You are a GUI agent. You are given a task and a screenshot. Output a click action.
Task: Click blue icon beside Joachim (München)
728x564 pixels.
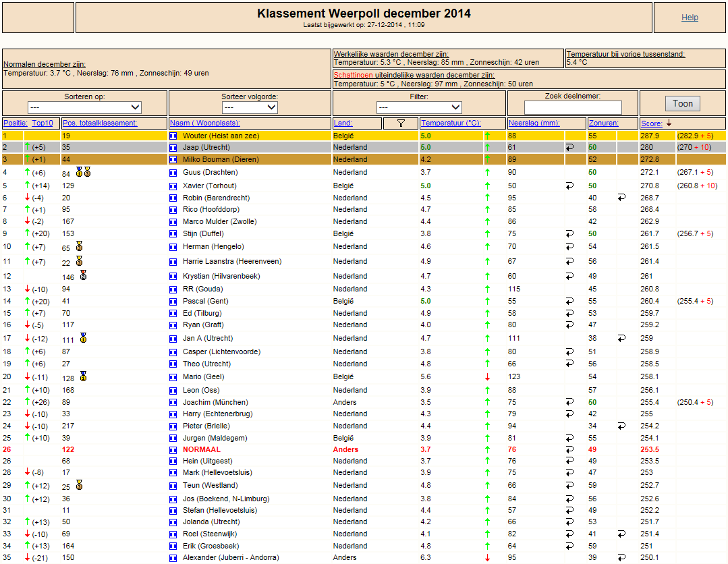(173, 403)
